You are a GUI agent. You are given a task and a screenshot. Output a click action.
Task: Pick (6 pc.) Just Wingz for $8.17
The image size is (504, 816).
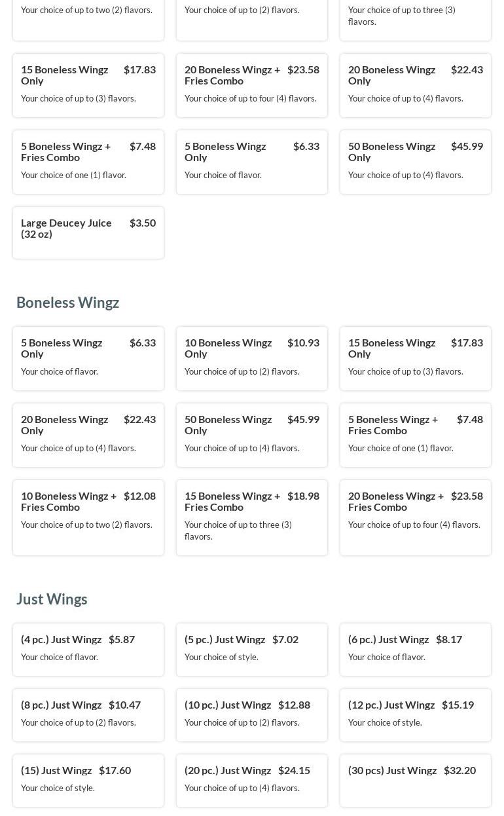tap(416, 650)
